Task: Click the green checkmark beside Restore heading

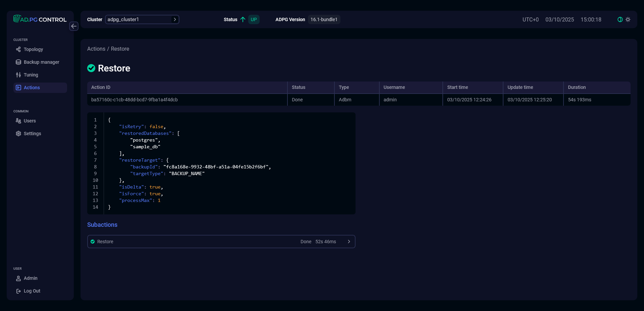Action: point(91,68)
